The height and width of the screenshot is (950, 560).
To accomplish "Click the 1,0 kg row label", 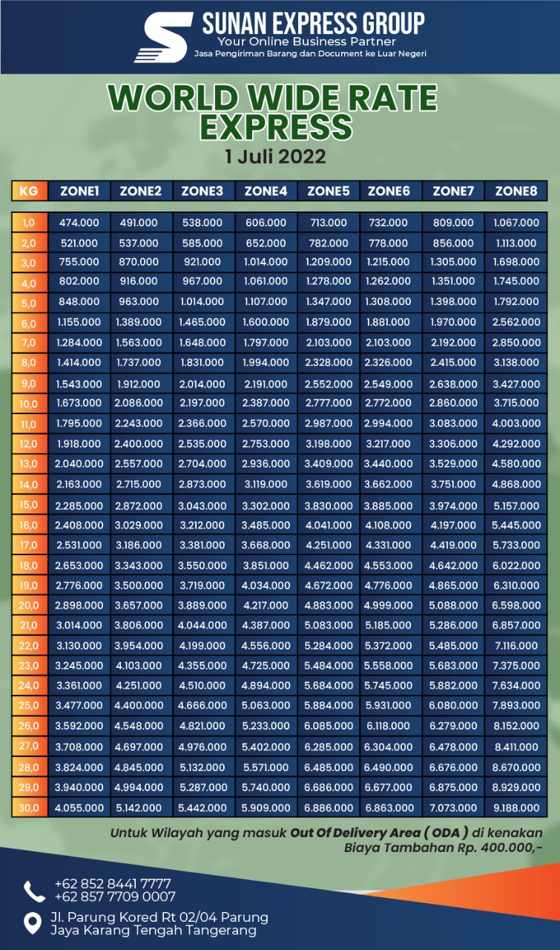I will click(x=29, y=223).
